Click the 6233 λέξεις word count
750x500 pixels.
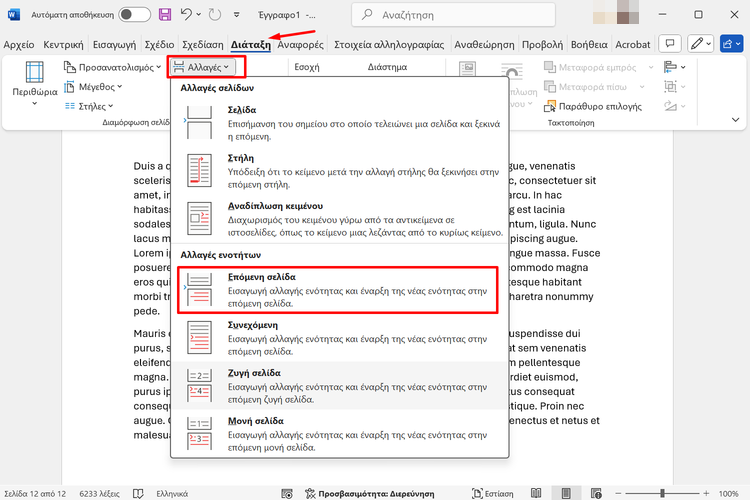[99, 493]
